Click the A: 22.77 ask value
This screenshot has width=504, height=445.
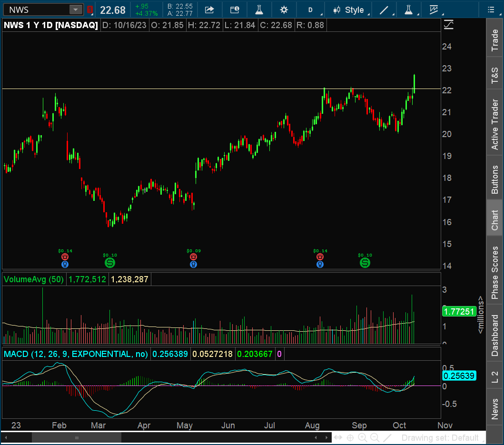tap(180, 13)
